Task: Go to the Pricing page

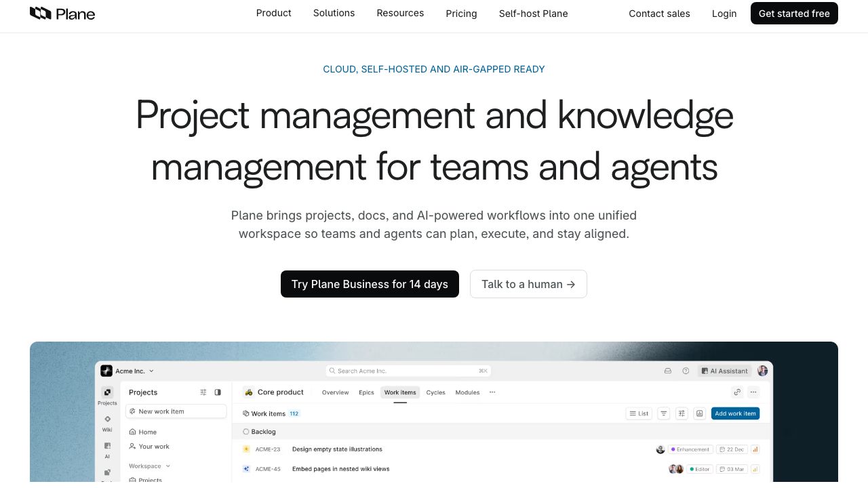Action: point(462,14)
